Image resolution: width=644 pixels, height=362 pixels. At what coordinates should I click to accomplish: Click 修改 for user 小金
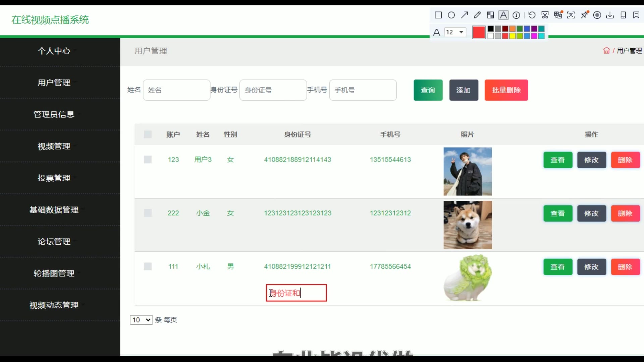click(x=591, y=214)
